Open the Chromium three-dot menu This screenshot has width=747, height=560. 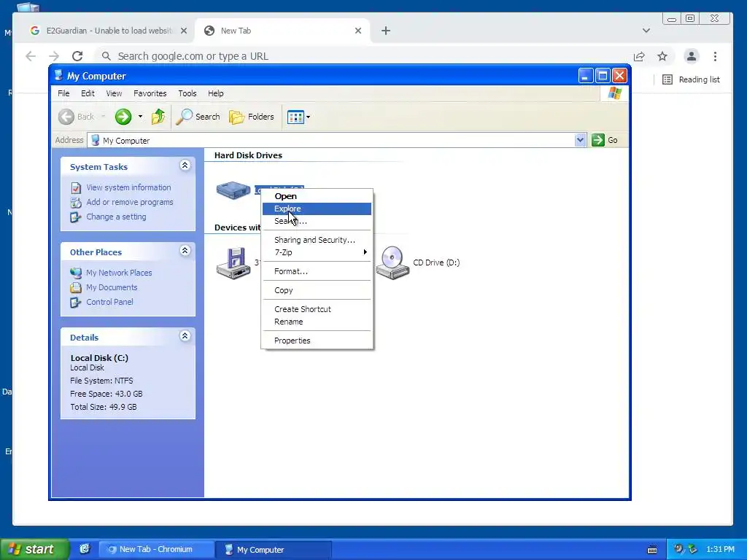(715, 56)
